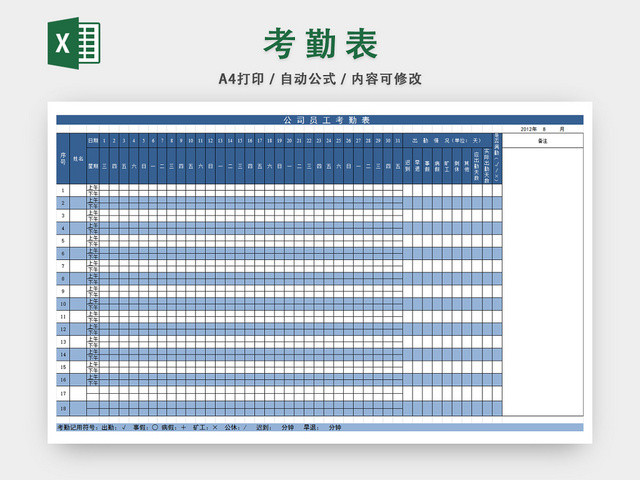Image resolution: width=640 pixels, height=480 pixels.
Task: Select the 序号 column header
Action: (x=63, y=158)
